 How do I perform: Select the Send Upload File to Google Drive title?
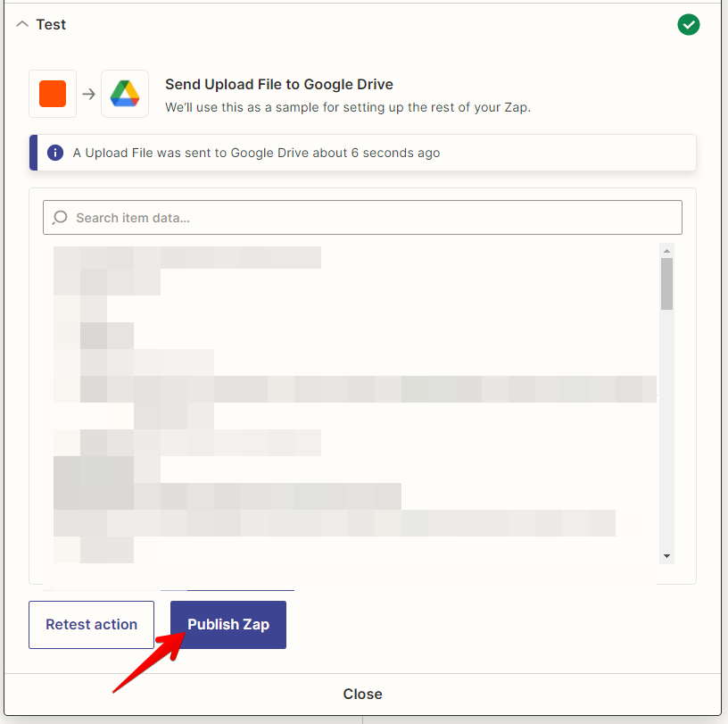[278, 84]
